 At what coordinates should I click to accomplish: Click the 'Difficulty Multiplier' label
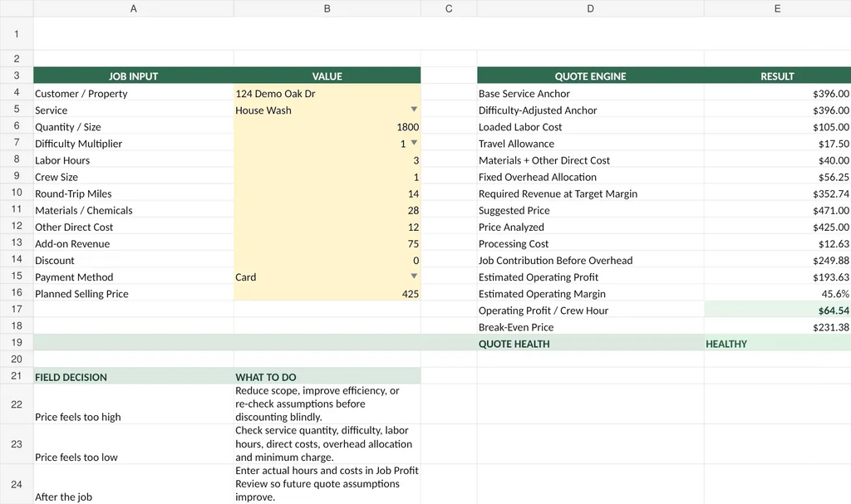click(x=78, y=143)
